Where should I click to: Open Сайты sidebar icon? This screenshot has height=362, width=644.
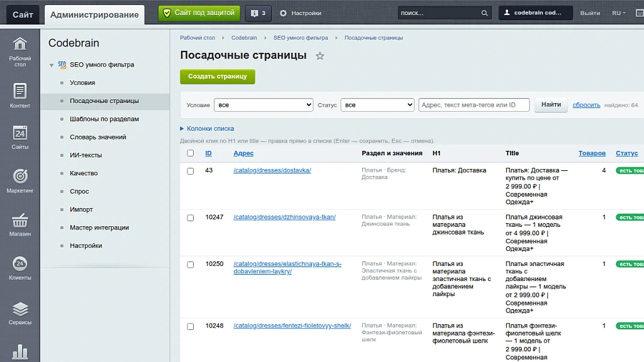[19, 138]
